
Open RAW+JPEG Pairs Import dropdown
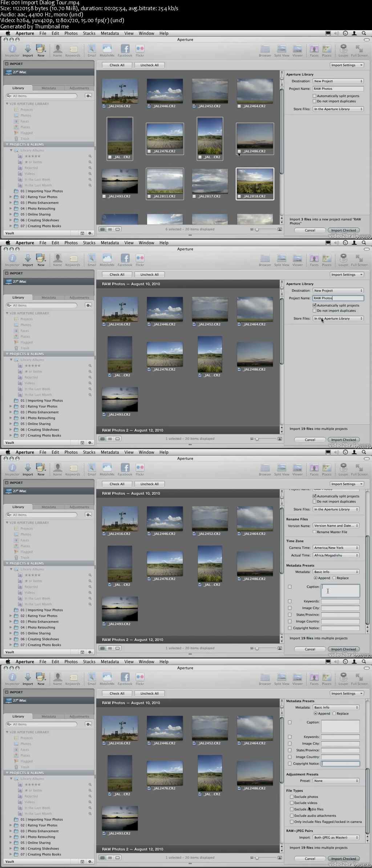[x=336, y=837]
